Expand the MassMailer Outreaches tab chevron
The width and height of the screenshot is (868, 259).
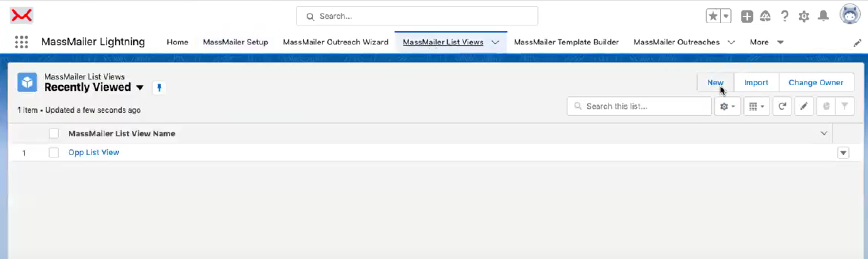[731, 42]
